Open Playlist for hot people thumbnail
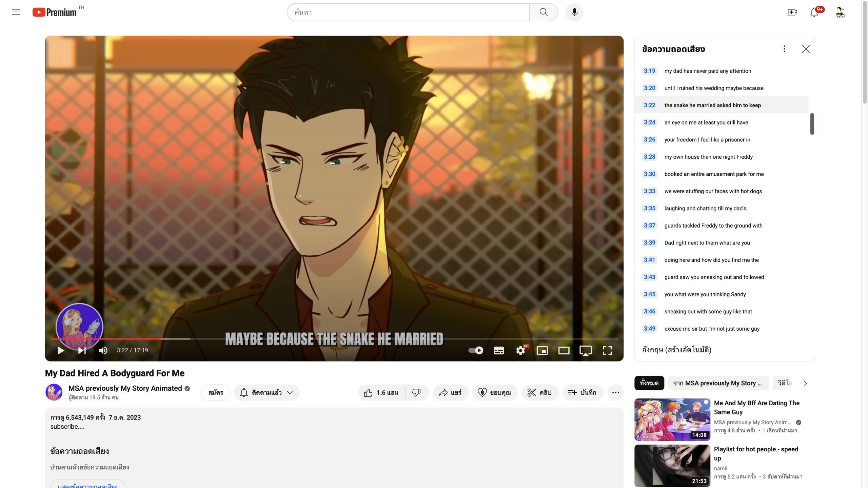The image size is (868, 488). pyautogui.click(x=672, y=466)
